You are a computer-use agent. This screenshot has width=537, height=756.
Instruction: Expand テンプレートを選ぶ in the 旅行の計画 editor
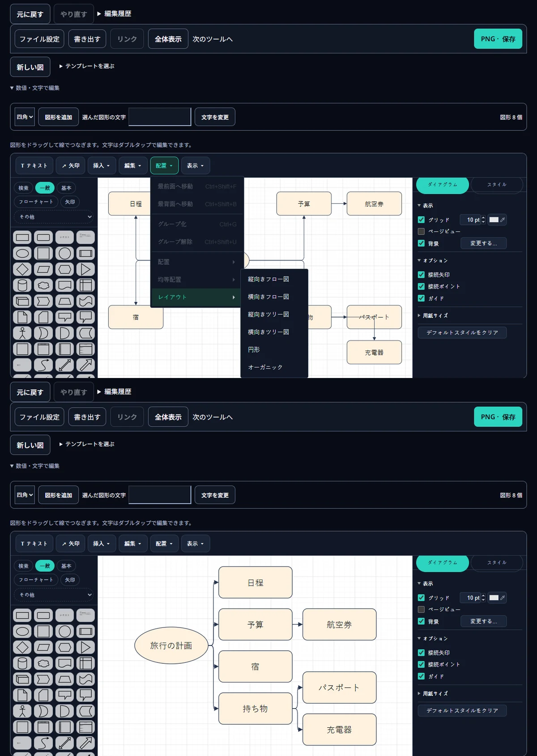click(x=87, y=444)
